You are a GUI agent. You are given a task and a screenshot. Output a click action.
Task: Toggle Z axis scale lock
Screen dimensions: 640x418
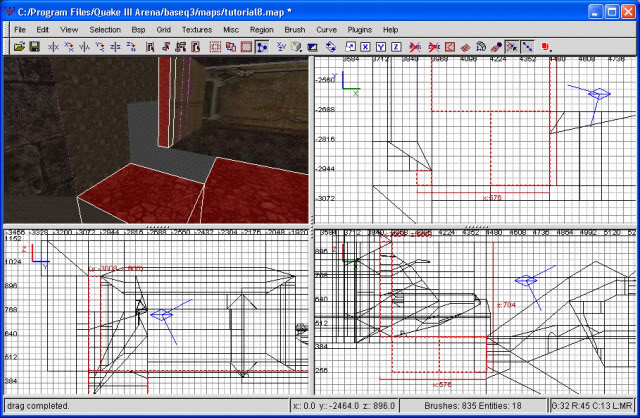(x=396, y=47)
